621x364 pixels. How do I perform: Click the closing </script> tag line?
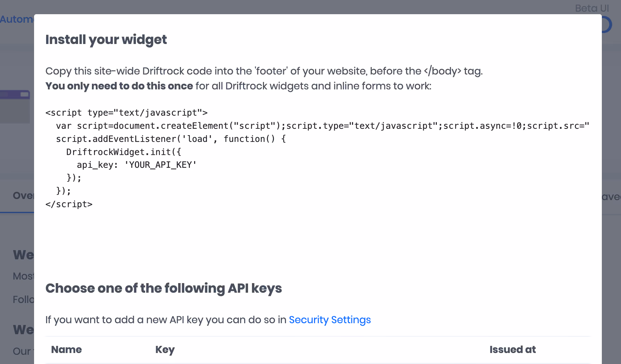[69, 204]
